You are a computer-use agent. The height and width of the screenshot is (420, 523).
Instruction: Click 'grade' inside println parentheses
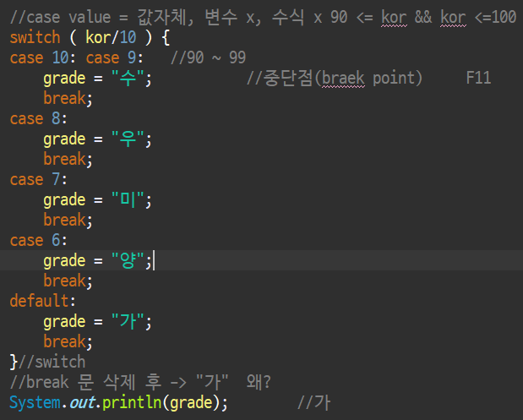coord(191,402)
